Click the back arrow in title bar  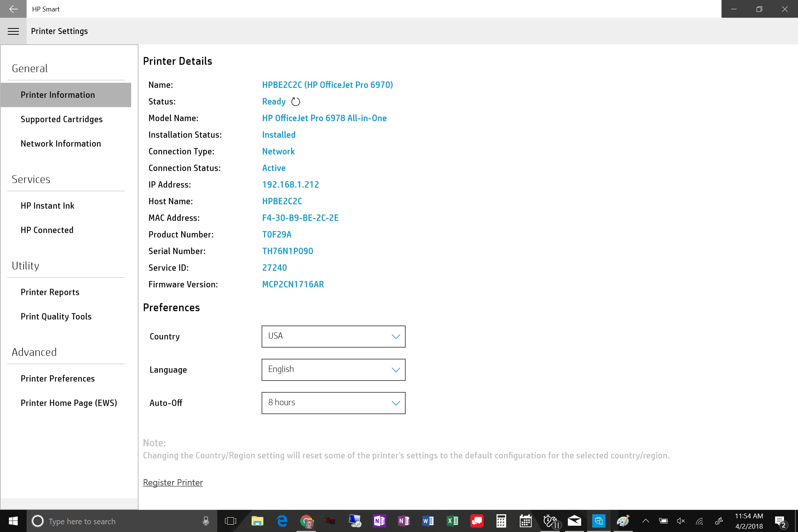click(13, 9)
